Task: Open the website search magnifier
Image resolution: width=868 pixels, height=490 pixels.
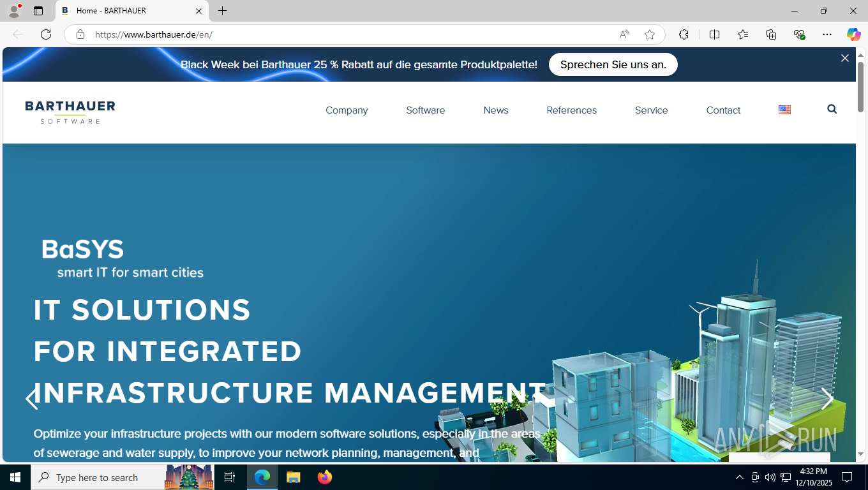Action: 832,109
